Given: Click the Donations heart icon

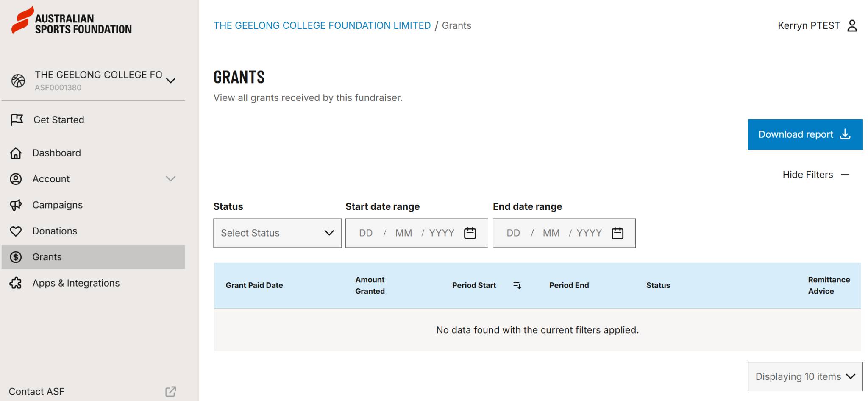Looking at the screenshot, I should [16, 231].
